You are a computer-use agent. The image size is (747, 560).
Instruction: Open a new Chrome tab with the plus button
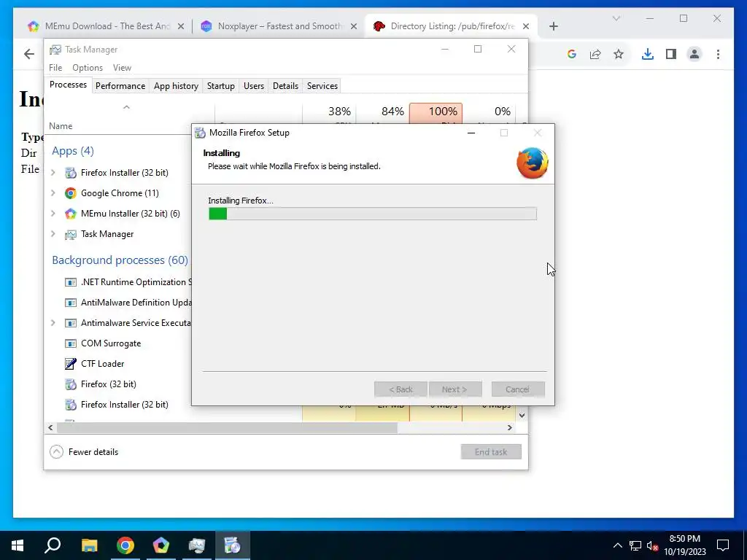tap(553, 26)
